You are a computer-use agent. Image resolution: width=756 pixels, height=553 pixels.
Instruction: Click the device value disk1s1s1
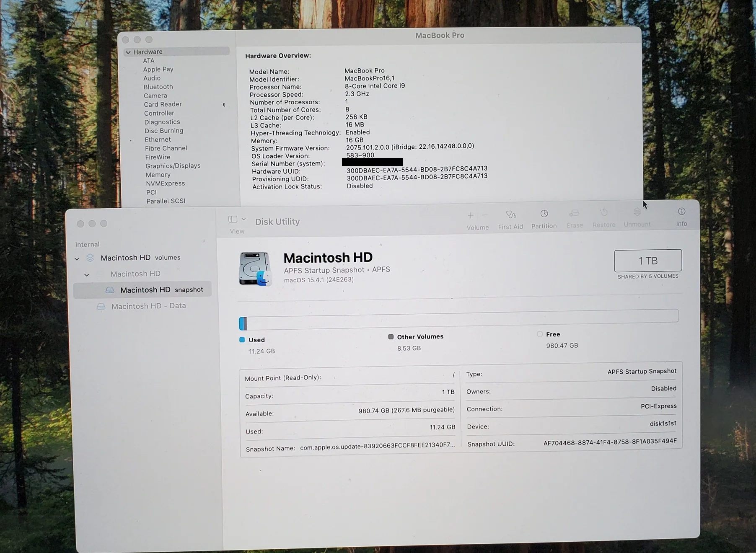663,424
